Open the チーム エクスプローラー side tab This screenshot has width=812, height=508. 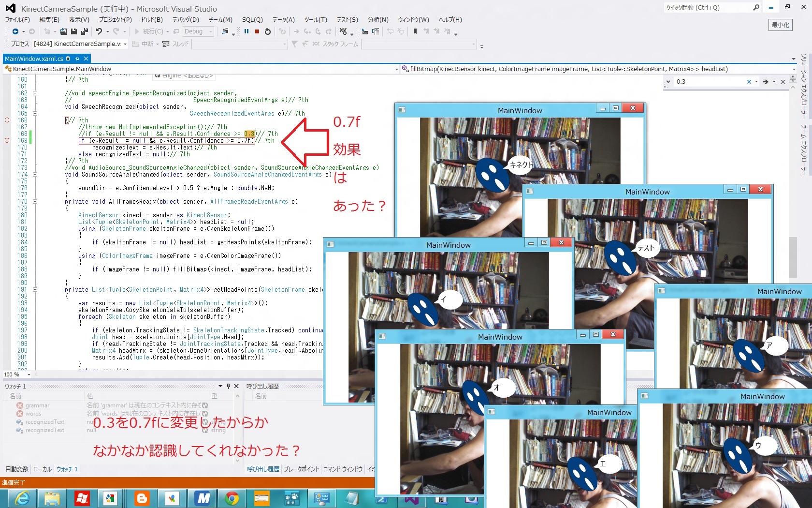tap(804, 150)
